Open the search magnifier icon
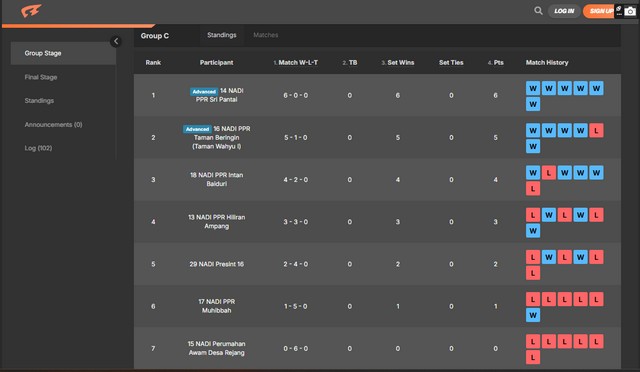 [x=538, y=11]
